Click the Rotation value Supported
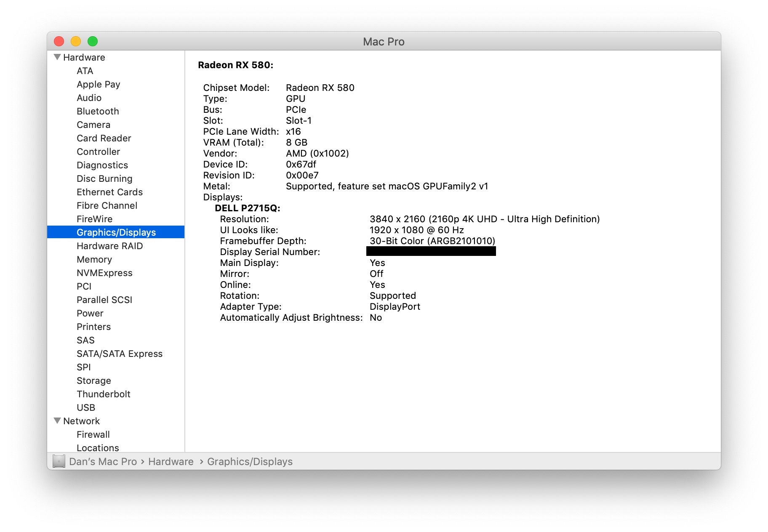This screenshot has width=768, height=532. point(393,295)
